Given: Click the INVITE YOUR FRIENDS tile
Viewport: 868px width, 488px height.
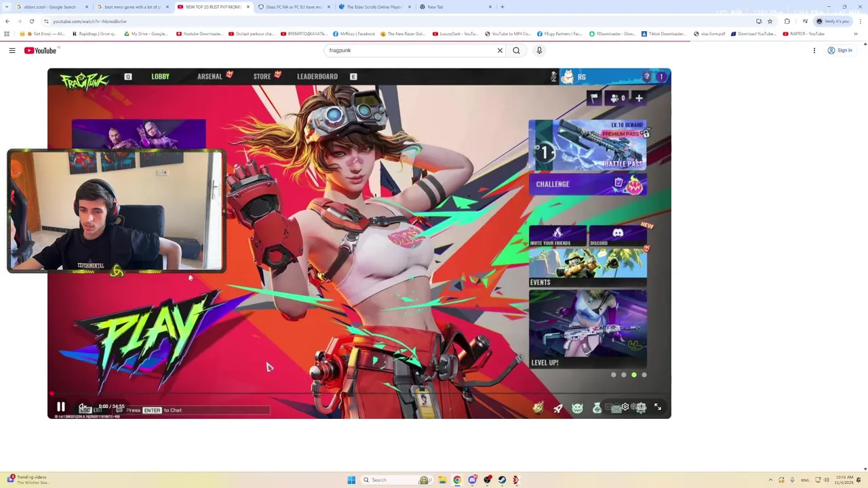Looking at the screenshot, I should click(558, 235).
